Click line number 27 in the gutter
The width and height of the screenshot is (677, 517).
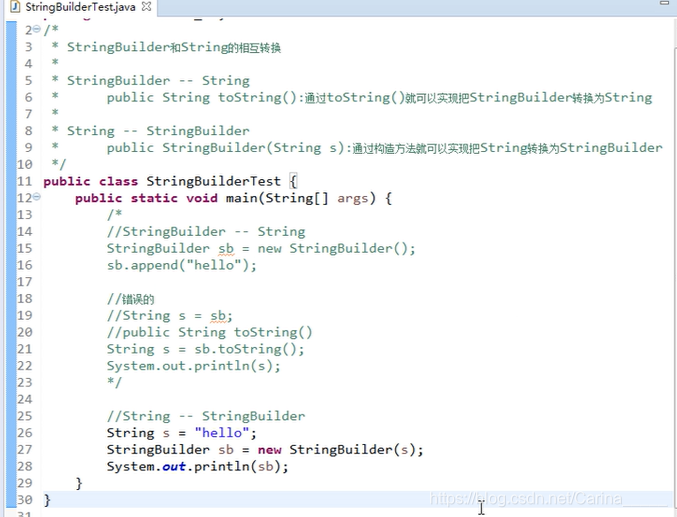pos(25,450)
